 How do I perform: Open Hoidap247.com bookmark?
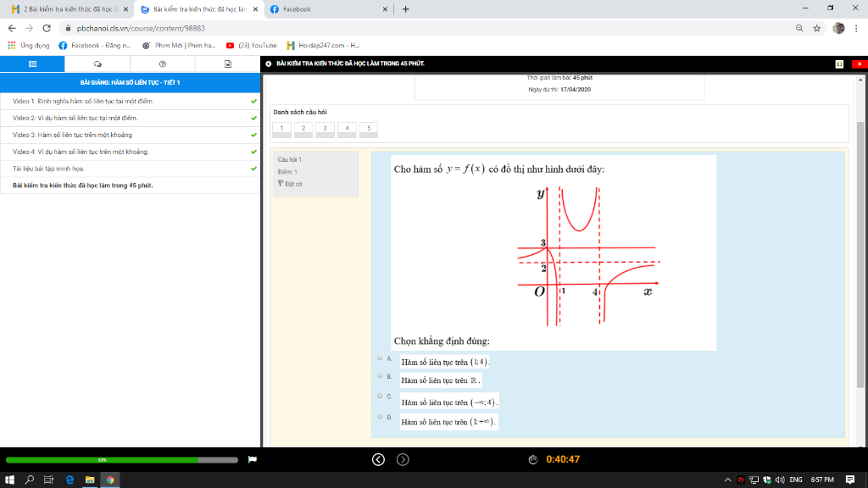point(323,46)
